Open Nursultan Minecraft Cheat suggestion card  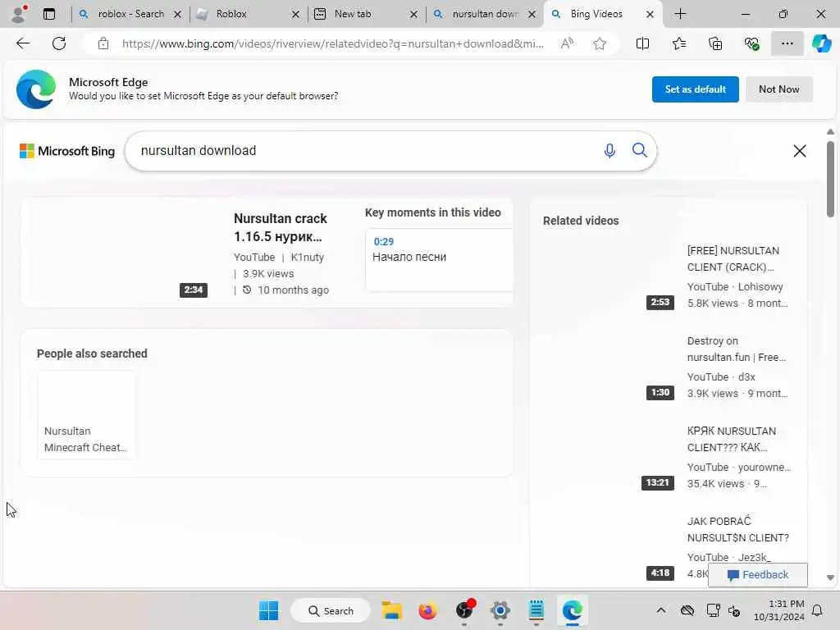[86, 415]
